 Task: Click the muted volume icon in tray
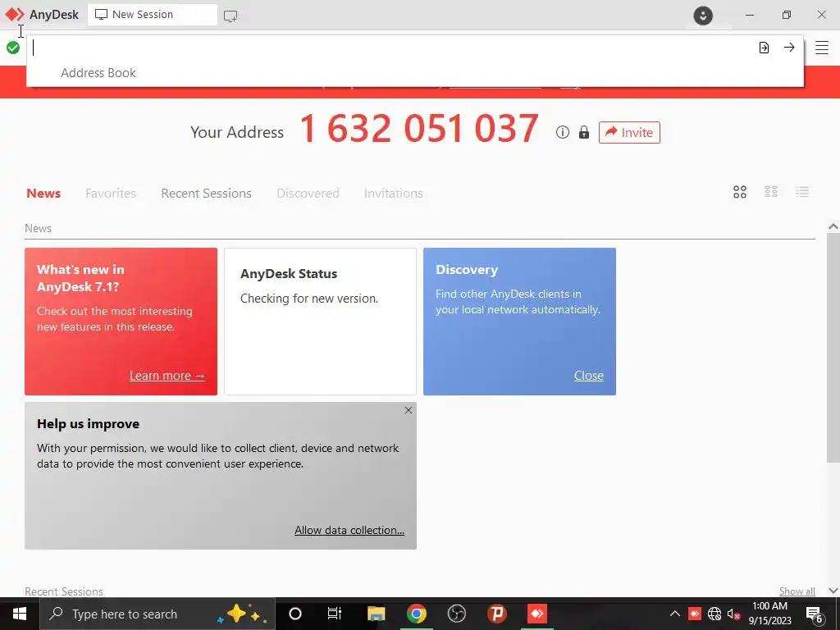click(733, 614)
